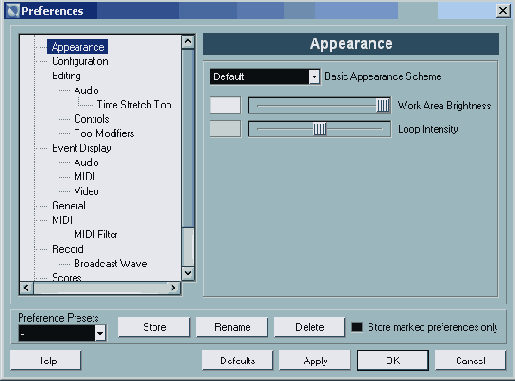Click the tree list scroll down arrow
This screenshot has height=381, width=515.
(188, 273)
